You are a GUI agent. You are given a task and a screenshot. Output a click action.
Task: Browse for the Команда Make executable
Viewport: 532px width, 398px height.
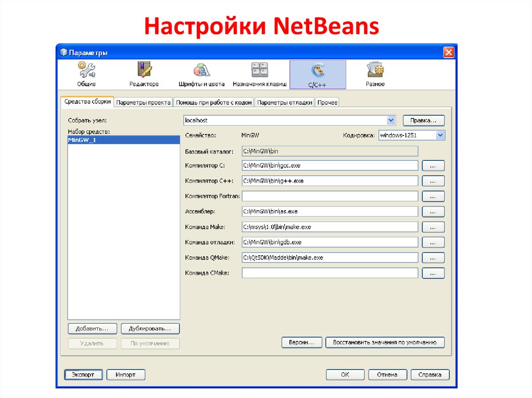tap(433, 227)
